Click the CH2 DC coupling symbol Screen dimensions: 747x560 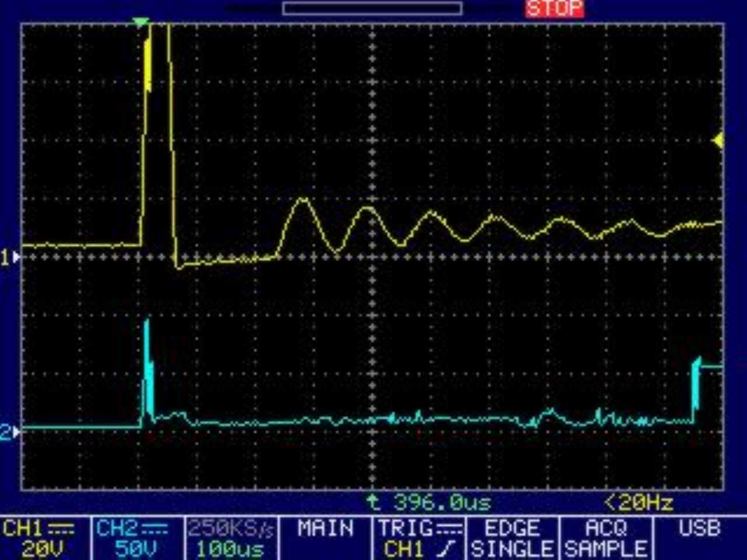[155, 529]
